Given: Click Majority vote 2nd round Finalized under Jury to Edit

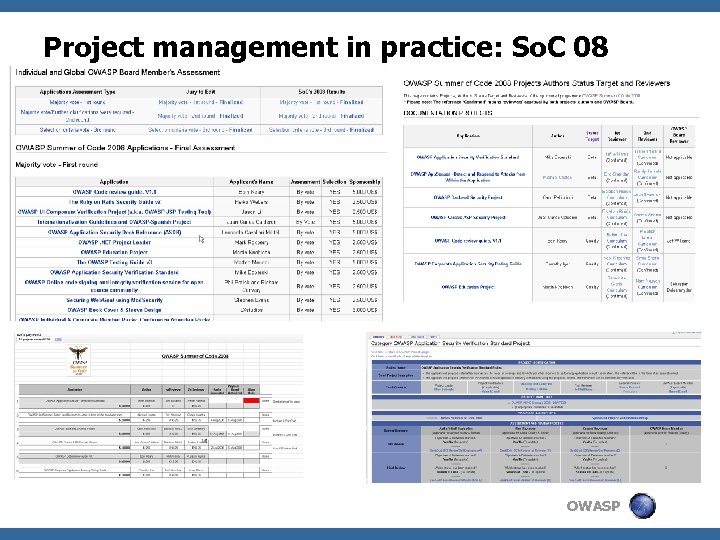Looking at the screenshot, I should 201,116.
